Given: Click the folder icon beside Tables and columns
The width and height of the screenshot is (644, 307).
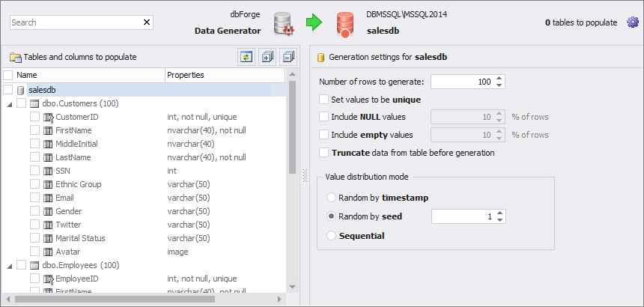Looking at the screenshot, I should 16,58.
